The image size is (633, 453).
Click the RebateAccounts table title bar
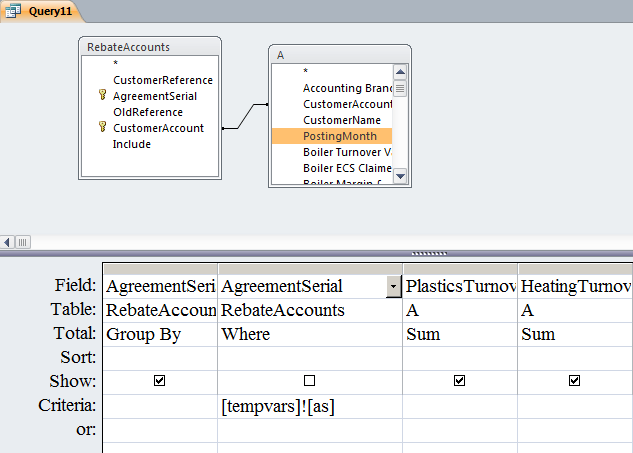coord(149,46)
